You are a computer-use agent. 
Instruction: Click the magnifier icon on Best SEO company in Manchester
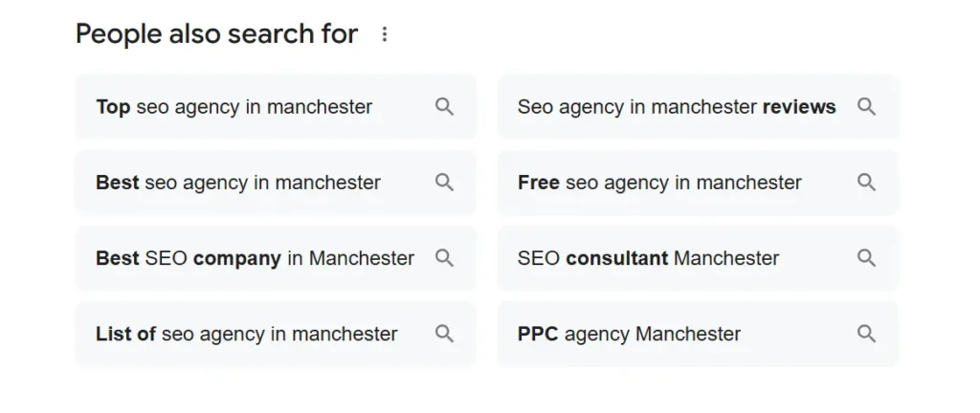(x=444, y=258)
